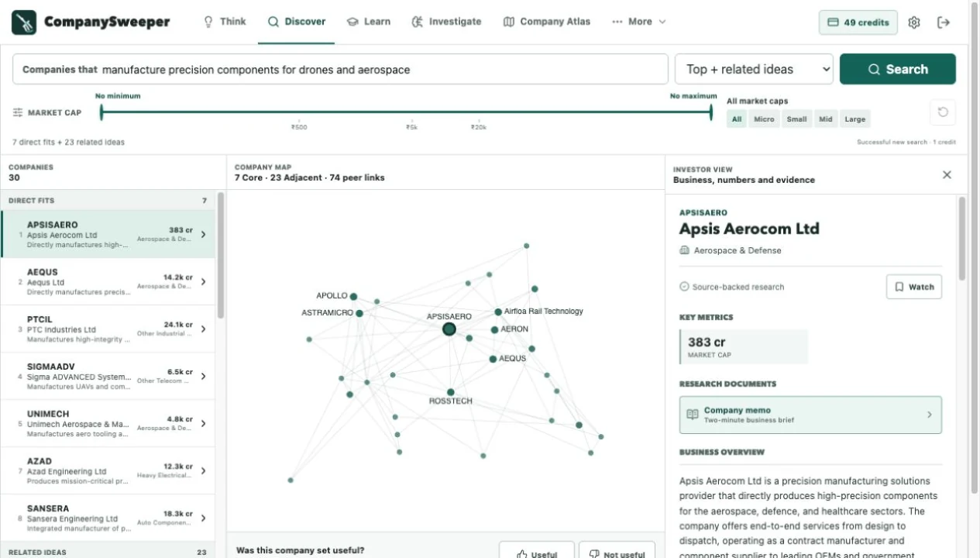Image resolution: width=980 pixels, height=558 pixels.
Task: Open the Investigate tab
Action: pyautogui.click(x=446, y=22)
